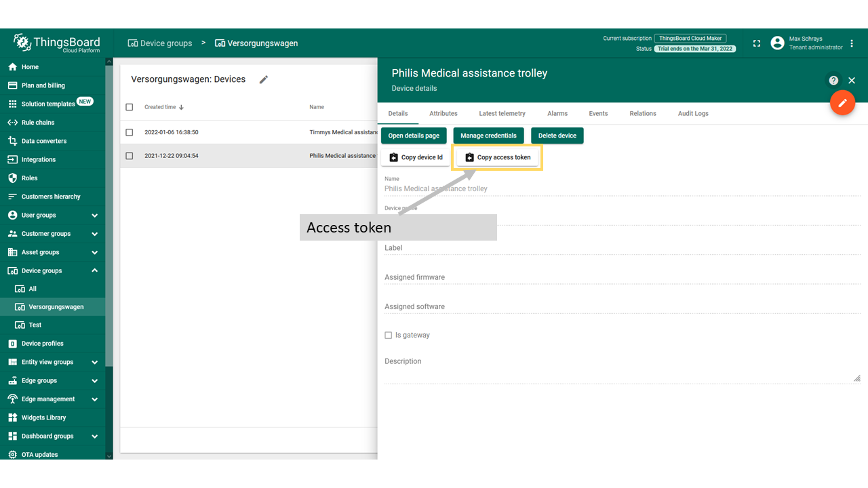Edit the Versorgungswagen group title pencil
Screen dimensions: 868x488
[264, 79]
